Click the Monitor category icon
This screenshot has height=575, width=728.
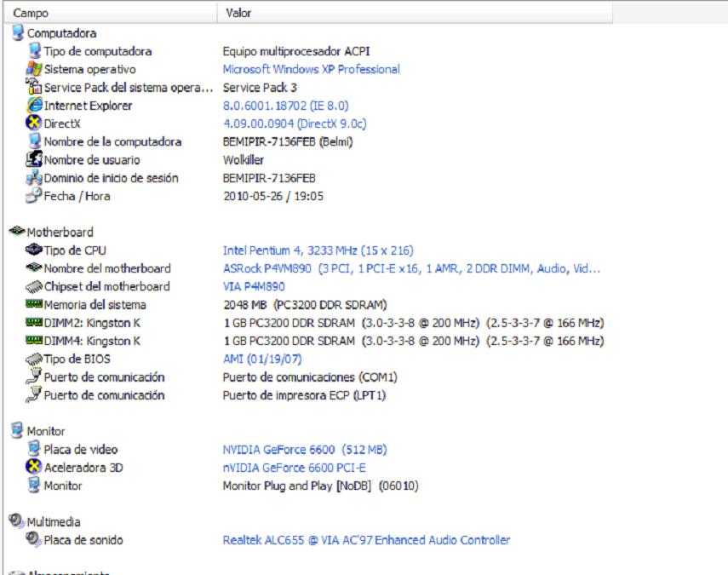coord(17,430)
